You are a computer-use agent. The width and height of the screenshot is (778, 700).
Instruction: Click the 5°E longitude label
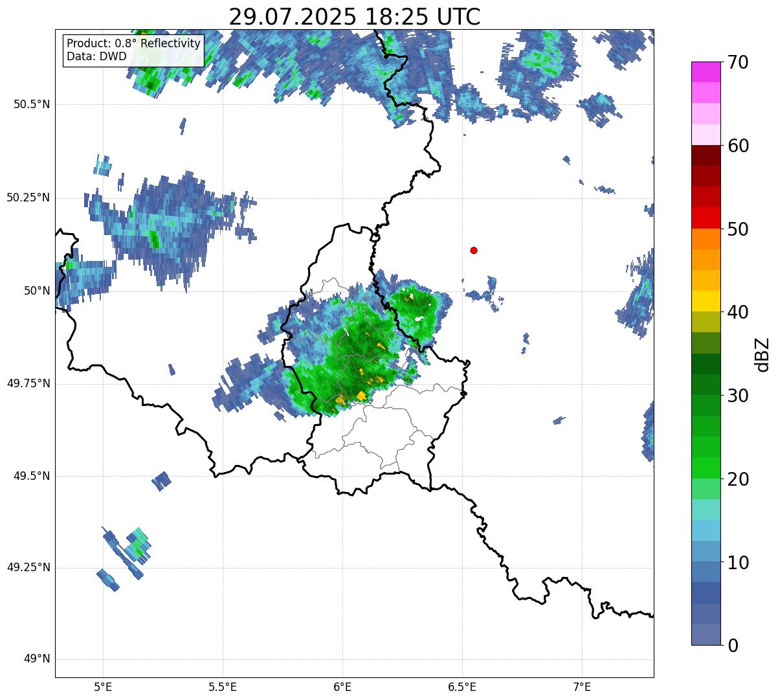click(103, 686)
